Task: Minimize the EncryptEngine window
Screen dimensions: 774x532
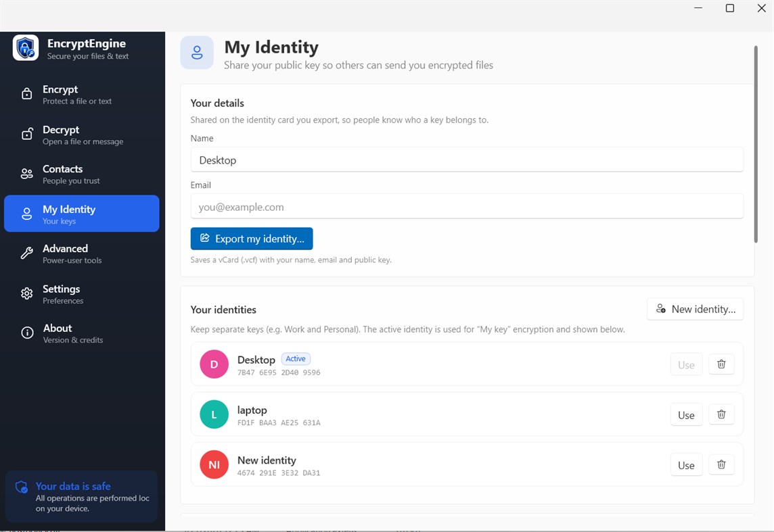Action: (698, 8)
